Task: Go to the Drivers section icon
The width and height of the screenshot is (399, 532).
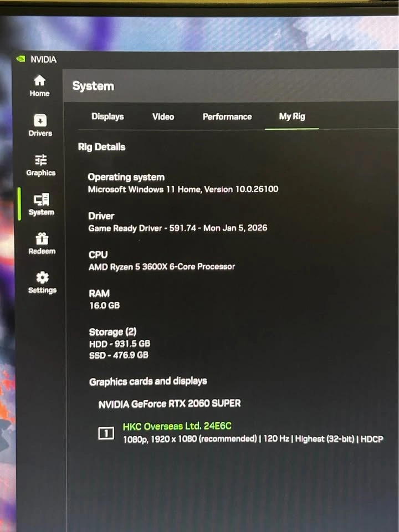Action: click(x=40, y=121)
